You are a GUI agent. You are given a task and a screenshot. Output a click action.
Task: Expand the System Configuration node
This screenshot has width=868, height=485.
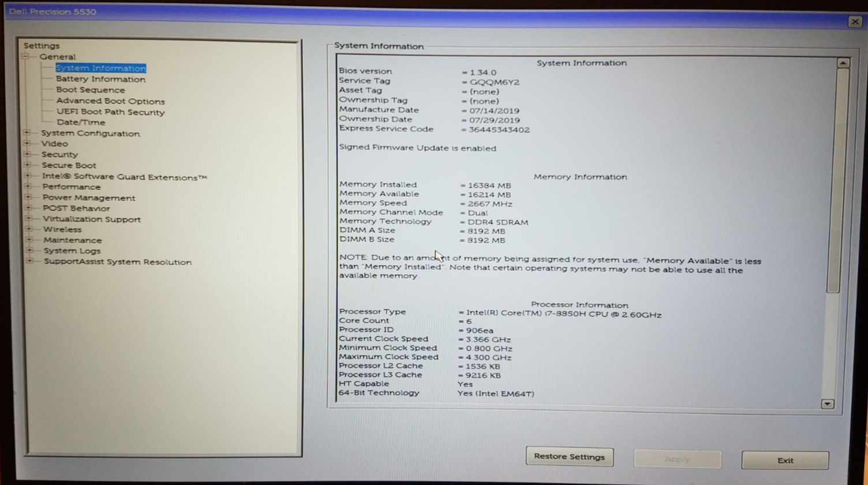click(x=27, y=133)
